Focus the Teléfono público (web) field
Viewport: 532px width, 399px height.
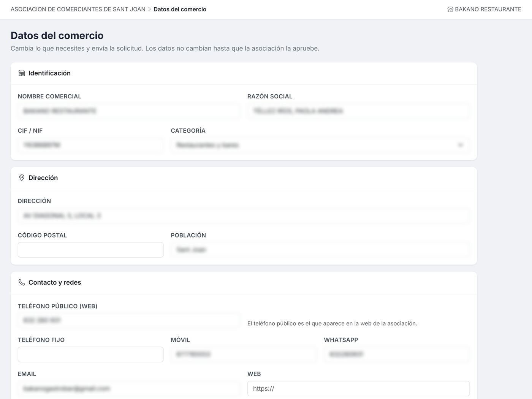129,320
